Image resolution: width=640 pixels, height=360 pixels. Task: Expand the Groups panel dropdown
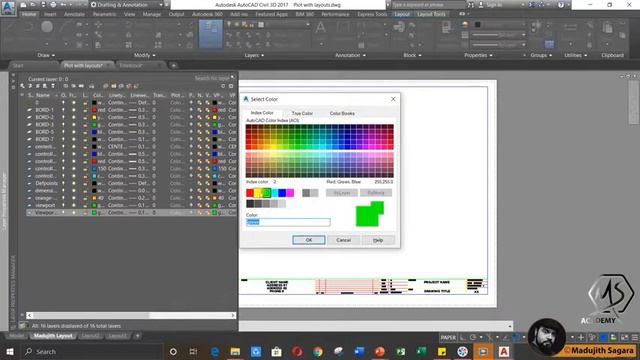(x=541, y=55)
